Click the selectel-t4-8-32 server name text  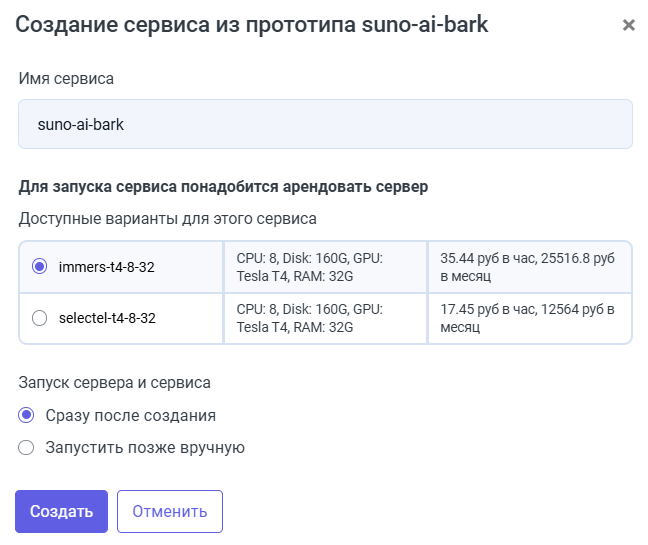107,319
